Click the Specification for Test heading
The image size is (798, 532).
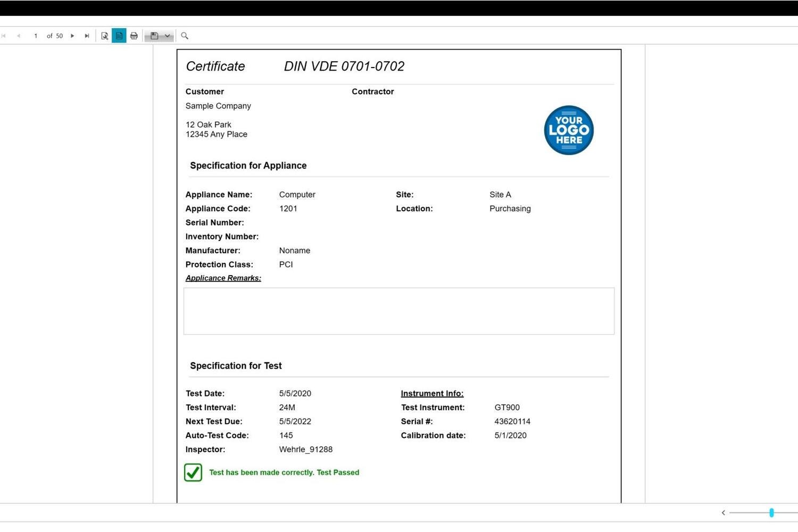pyautogui.click(x=236, y=366)
